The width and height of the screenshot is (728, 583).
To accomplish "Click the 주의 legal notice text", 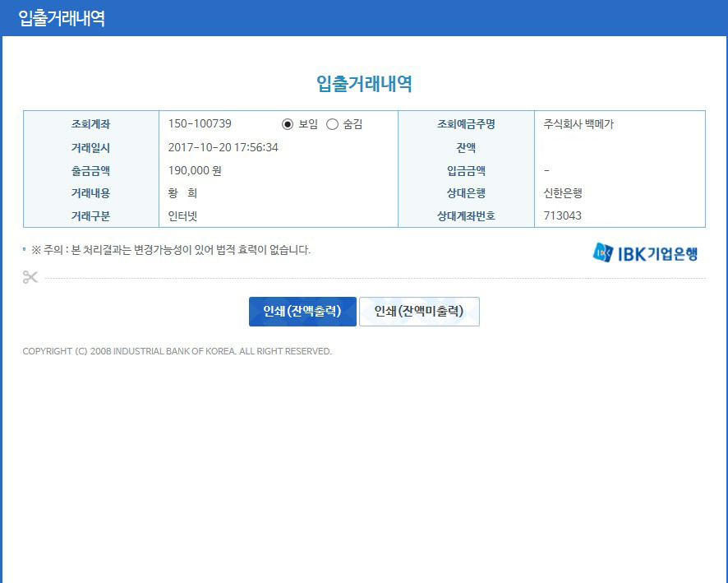I will [170, 250].
